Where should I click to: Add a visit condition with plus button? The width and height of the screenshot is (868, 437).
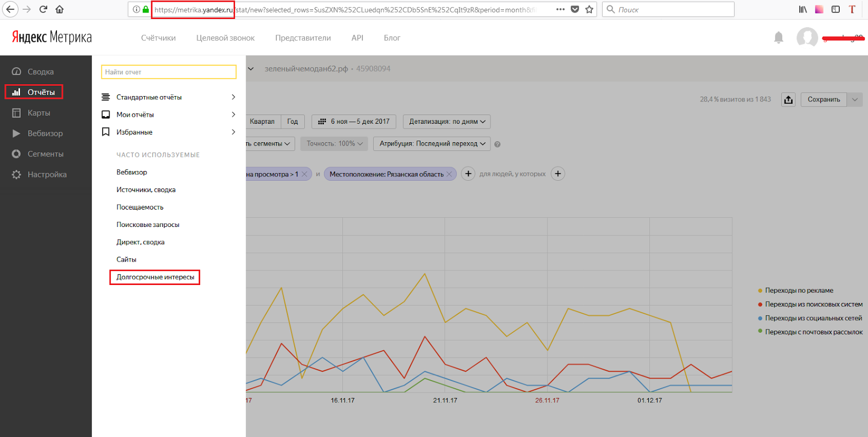(x=468, y=174)
